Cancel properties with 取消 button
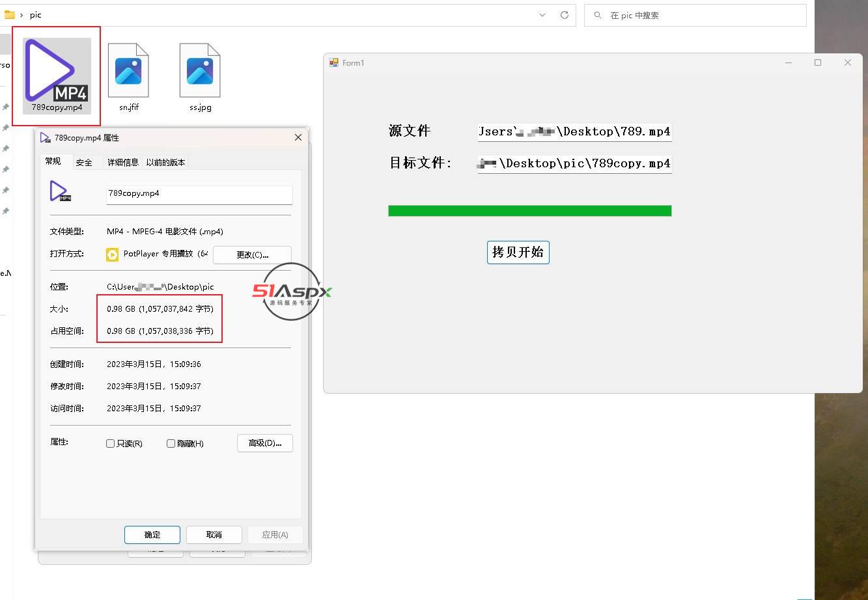This screenshot has height=600, width=868. (214, 535)
